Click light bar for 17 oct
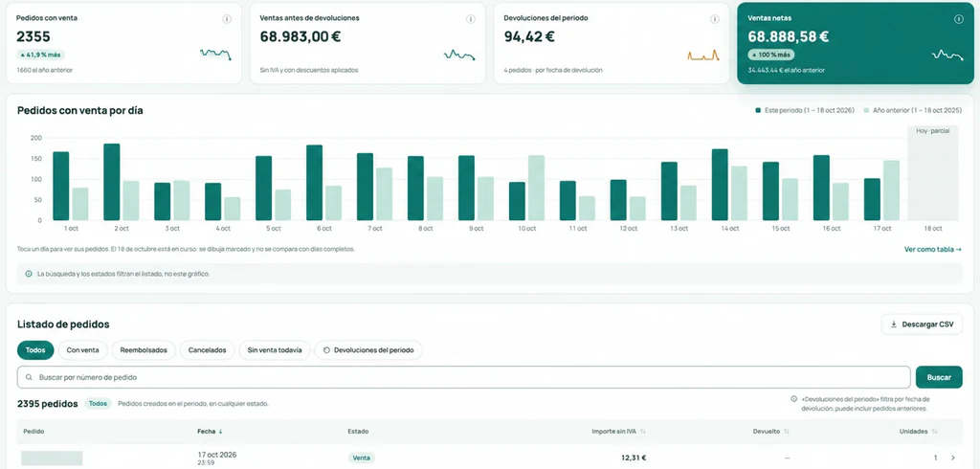 [x=891, y=190]
